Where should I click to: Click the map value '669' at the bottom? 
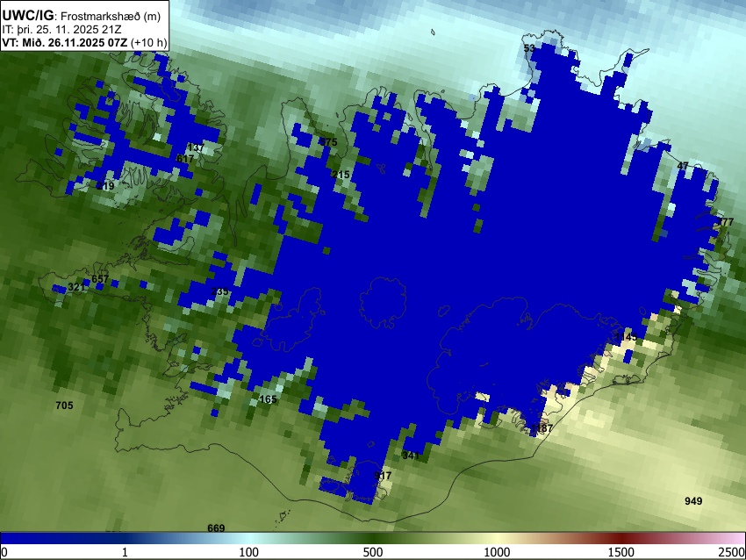pos(216,528)
